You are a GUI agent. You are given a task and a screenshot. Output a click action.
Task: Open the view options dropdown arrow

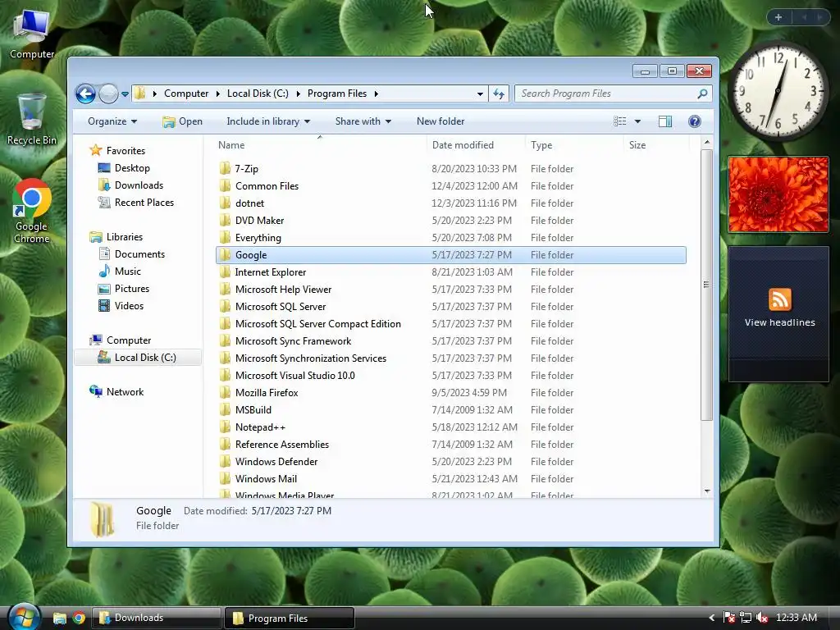pos(637,121)
